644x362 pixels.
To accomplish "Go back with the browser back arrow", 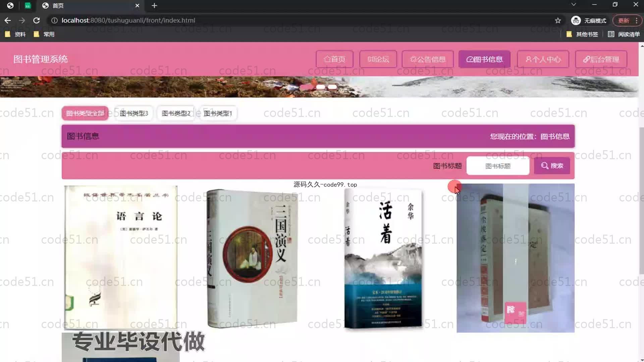I will 7,20.
